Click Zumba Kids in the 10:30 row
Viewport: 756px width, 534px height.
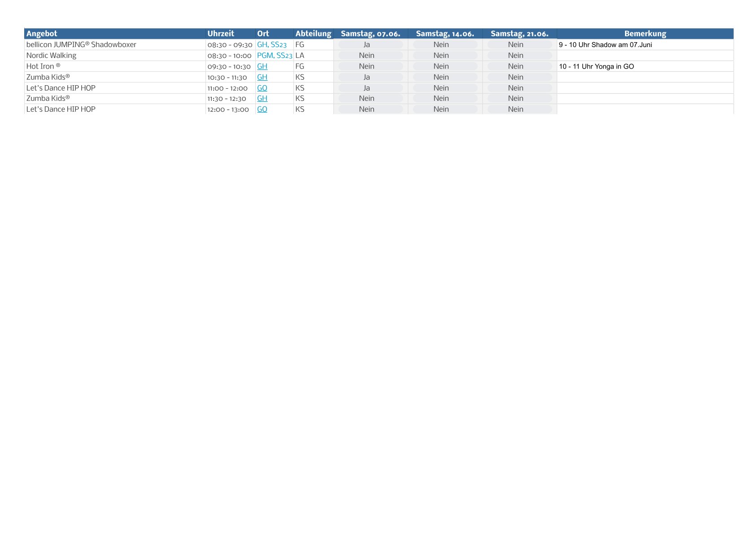click(48, 77)
